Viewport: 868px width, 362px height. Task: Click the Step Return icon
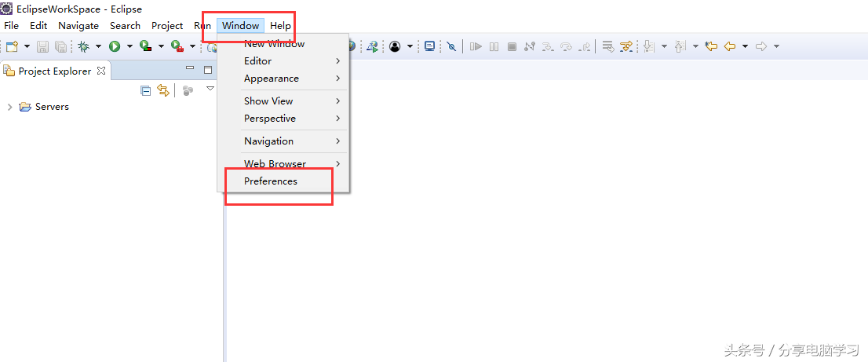[585, 46]
